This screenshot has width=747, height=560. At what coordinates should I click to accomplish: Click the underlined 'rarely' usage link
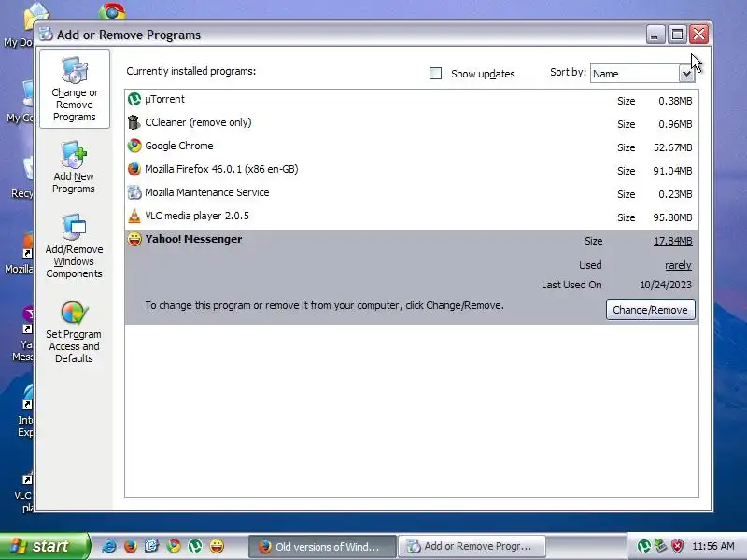coord(679,265)
